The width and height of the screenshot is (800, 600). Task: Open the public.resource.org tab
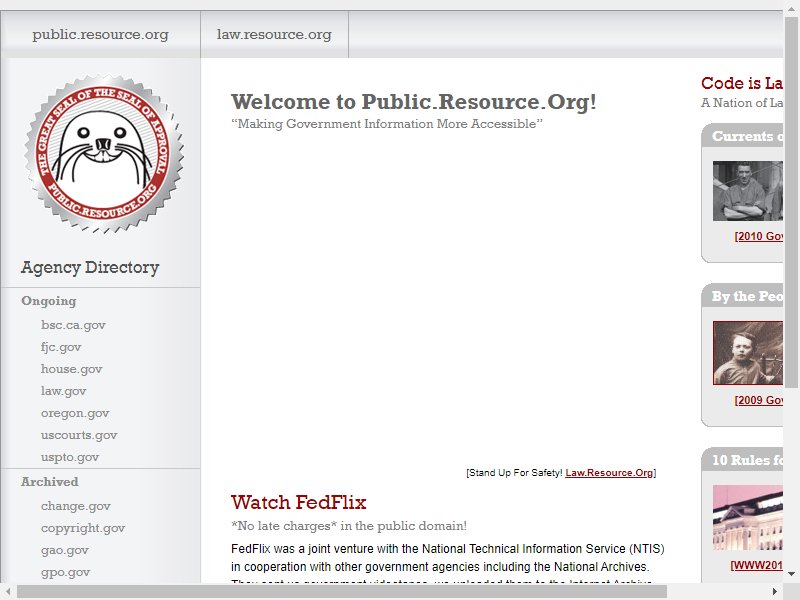click(101, 35)
